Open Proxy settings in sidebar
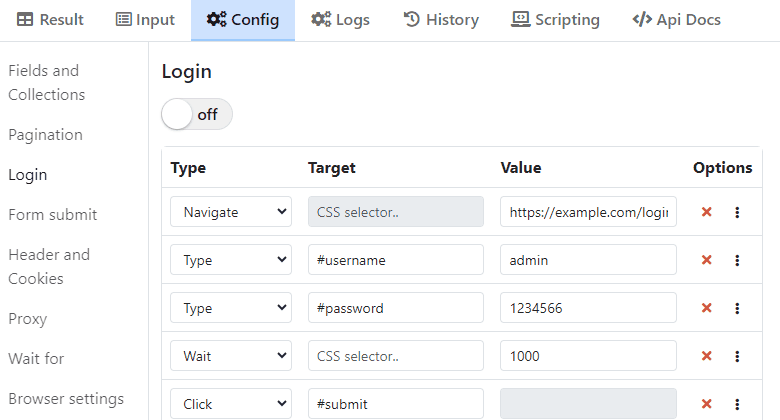This screenshot has height=420, width=780. pyautogui.click(x=28, y=318)
